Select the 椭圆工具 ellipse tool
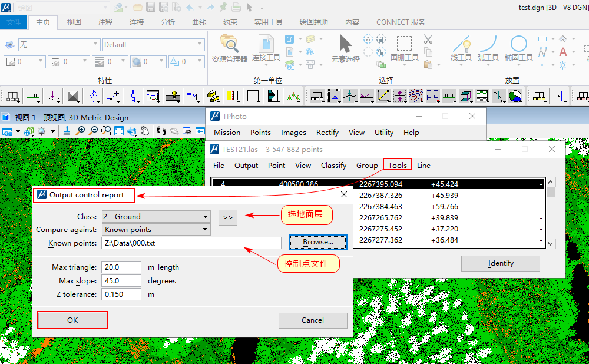 (519, 48)
